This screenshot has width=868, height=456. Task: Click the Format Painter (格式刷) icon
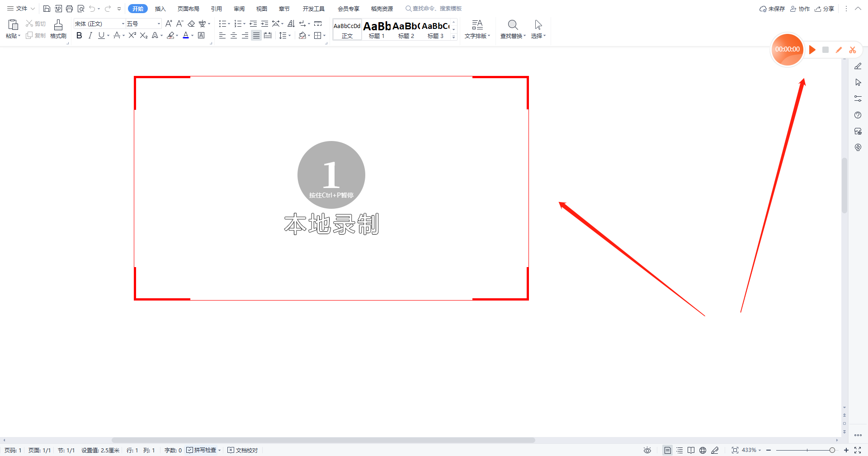pyautogui.click(x=58, y=29)
